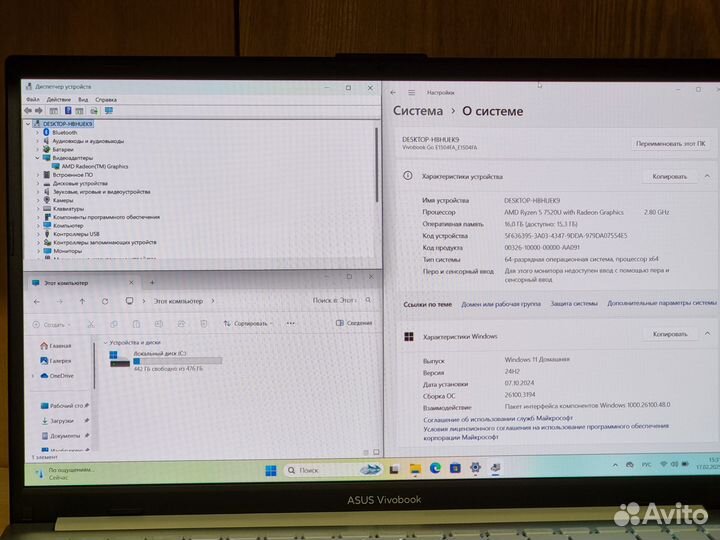Click Система breadcrumb in Settings
Viewport: 720px width, 540px height.
click(418, 111)
